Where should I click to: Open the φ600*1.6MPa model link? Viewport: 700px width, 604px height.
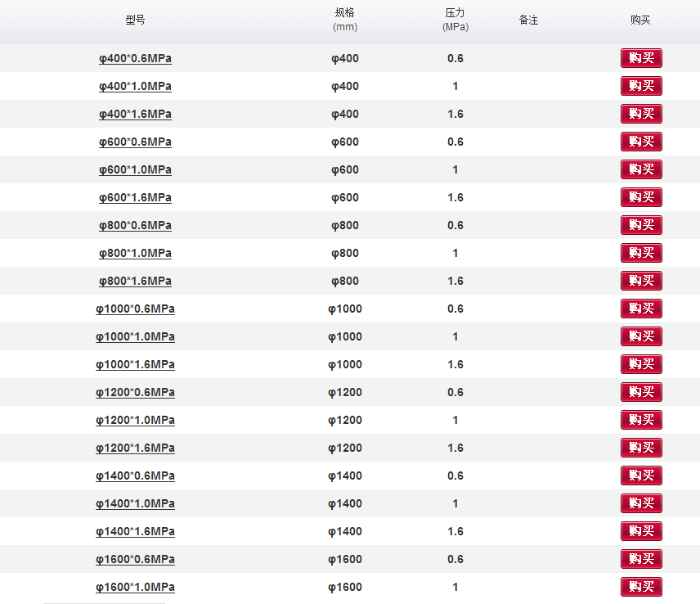click(135, 197)
